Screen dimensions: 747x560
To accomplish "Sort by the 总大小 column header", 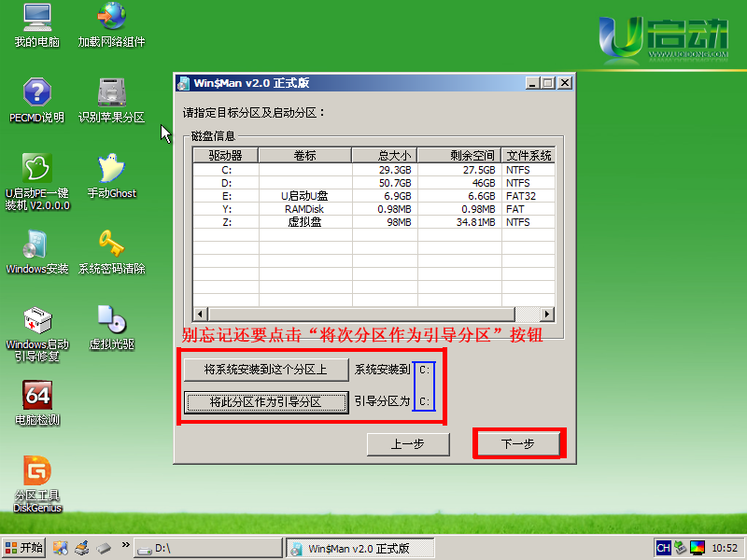I will coord(385,155).
